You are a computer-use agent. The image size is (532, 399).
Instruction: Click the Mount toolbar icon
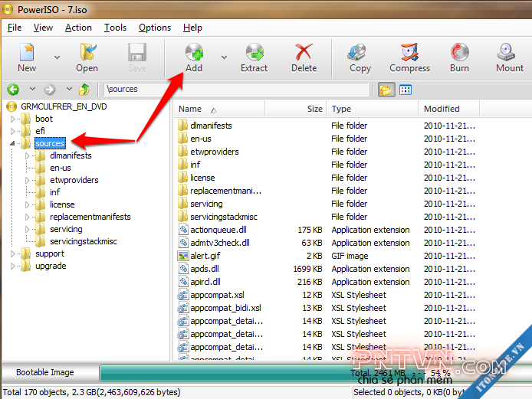506,53
